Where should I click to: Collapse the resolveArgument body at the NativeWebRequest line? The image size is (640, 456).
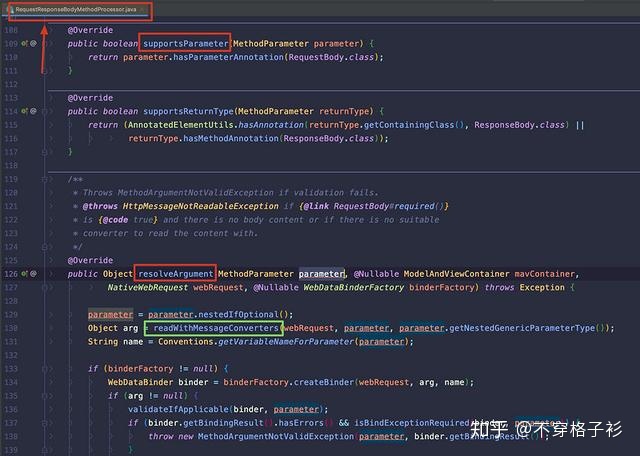pos(45,288)
